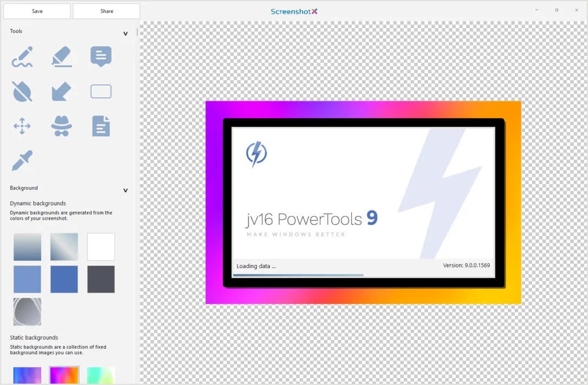Click the Save button
The image size is (588, 385).
tap(37, 11)
